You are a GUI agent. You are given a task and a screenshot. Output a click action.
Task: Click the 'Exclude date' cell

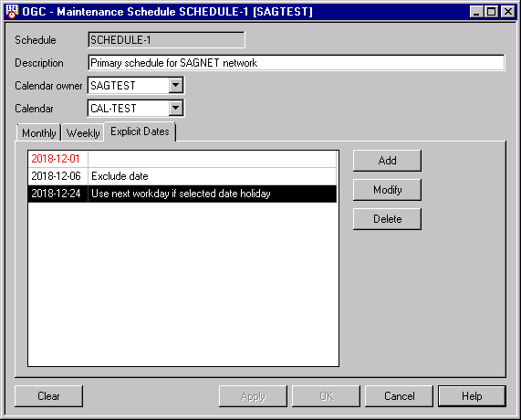tap(213, 176)
